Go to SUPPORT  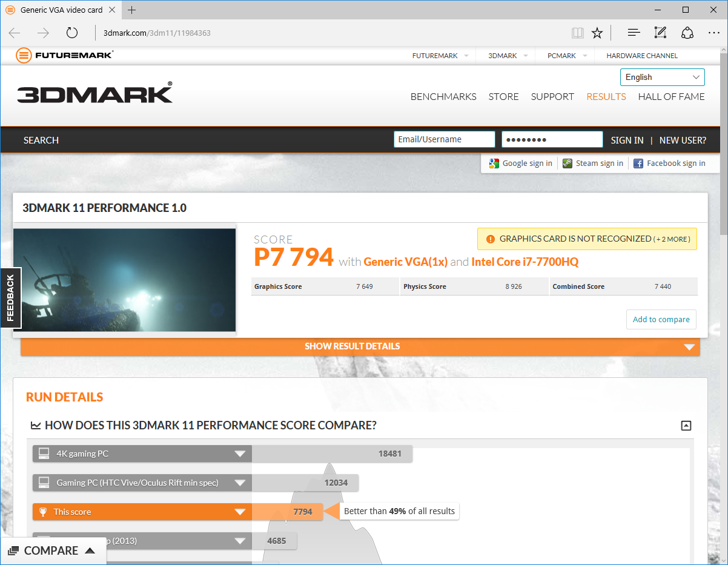(552, 96)
